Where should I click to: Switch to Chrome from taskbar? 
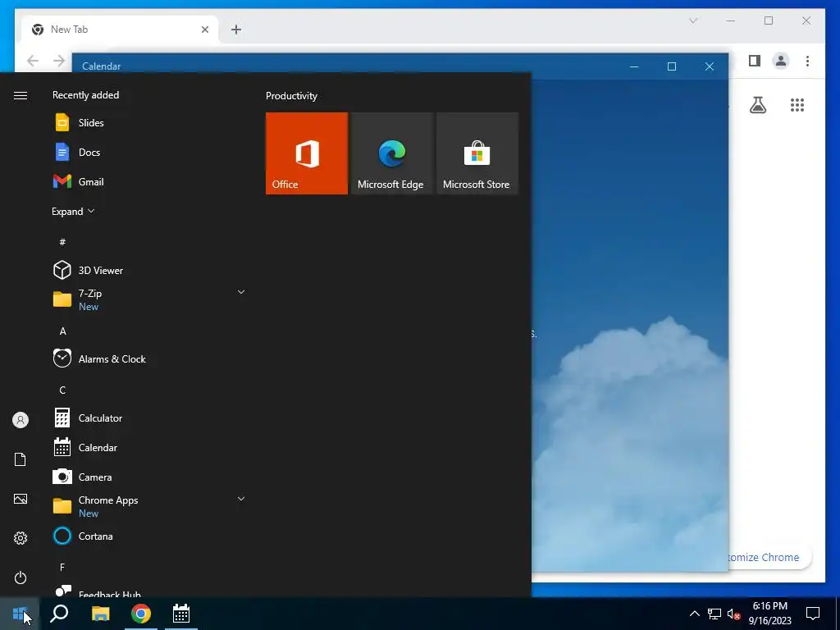tap(141, 614)
